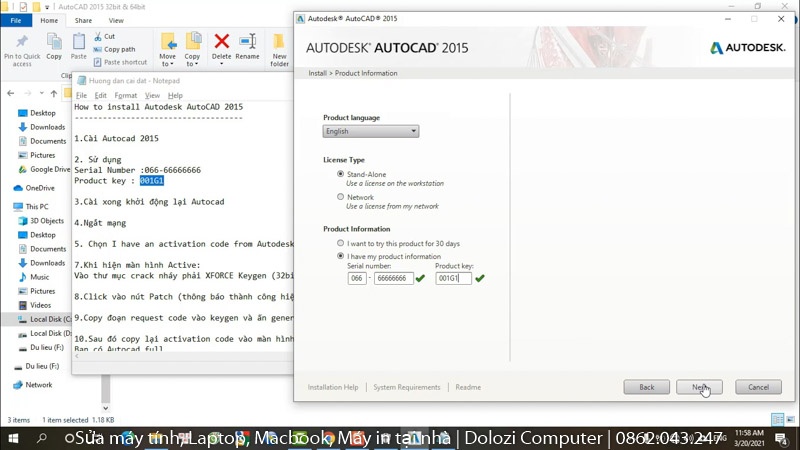
Task: Switch to the Share ribbon tab
Action: 83,20
